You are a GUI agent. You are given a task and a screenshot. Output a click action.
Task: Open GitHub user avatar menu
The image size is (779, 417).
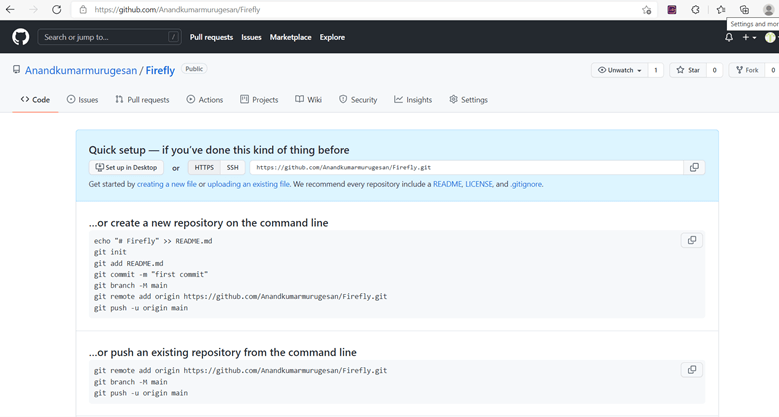770,37
